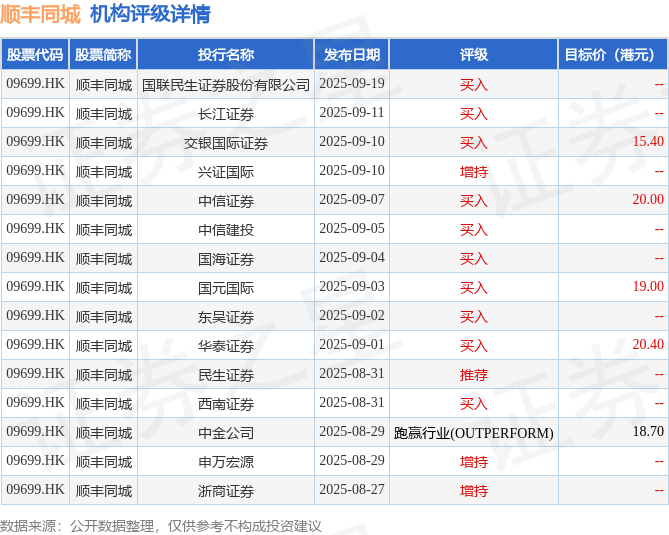Click the 买入 rating for 长江证券

pyautogui.click(x=474, y=114)
